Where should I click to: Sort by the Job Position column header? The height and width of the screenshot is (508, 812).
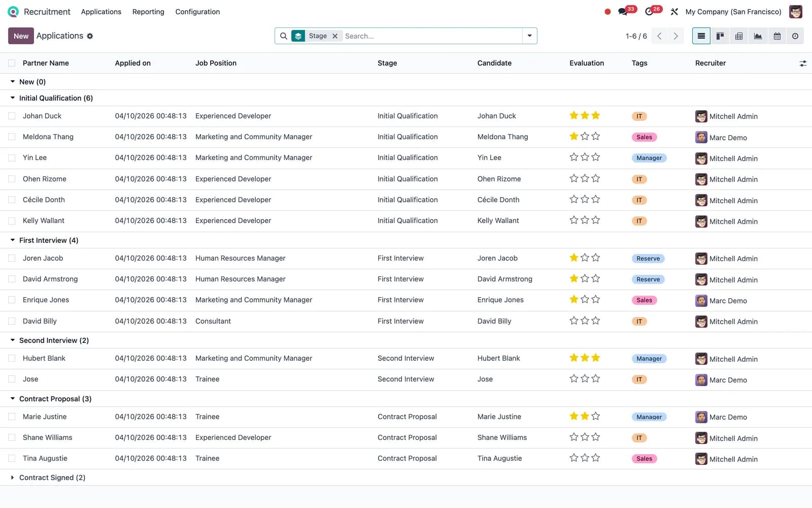[216, 63]
